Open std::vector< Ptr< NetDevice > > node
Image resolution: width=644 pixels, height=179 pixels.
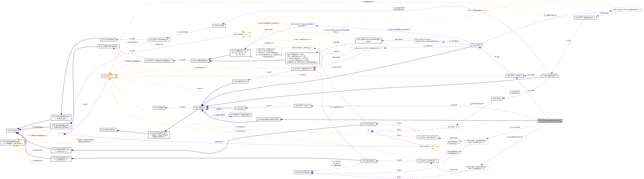(369, 48)
